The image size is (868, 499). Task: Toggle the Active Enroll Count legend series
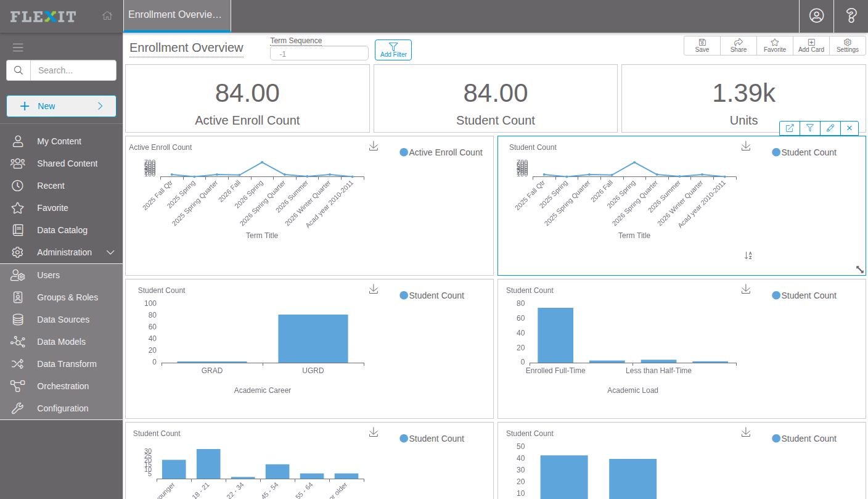(441, 152)
